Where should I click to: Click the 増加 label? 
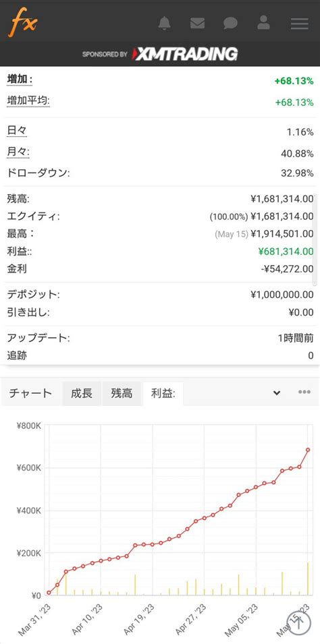[x=20, y=80]
